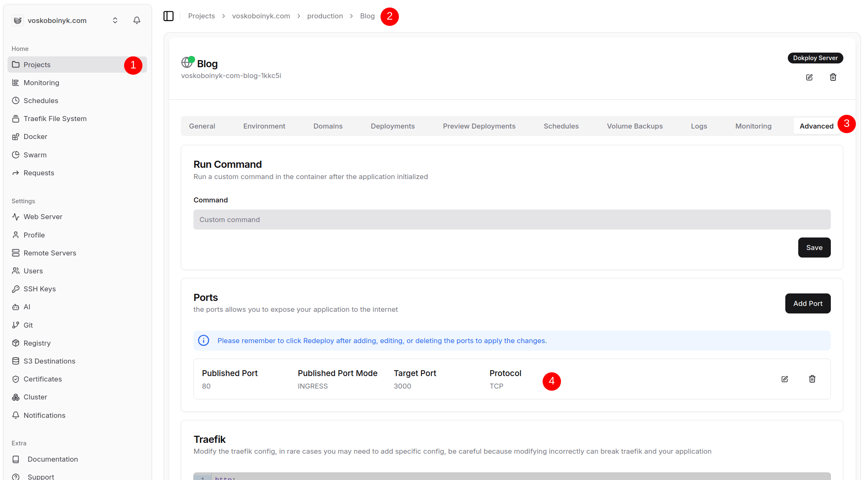Open Traefik File System
This screenshot has height=480, width=868.
[54, 119]
